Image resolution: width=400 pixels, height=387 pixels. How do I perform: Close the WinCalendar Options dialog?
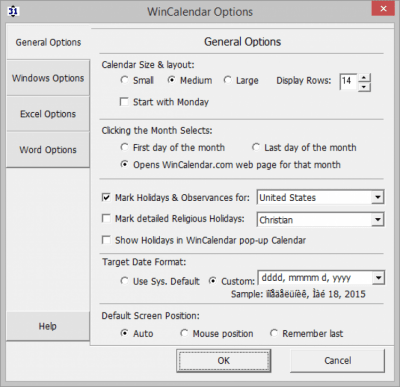(x=383, y=9)
